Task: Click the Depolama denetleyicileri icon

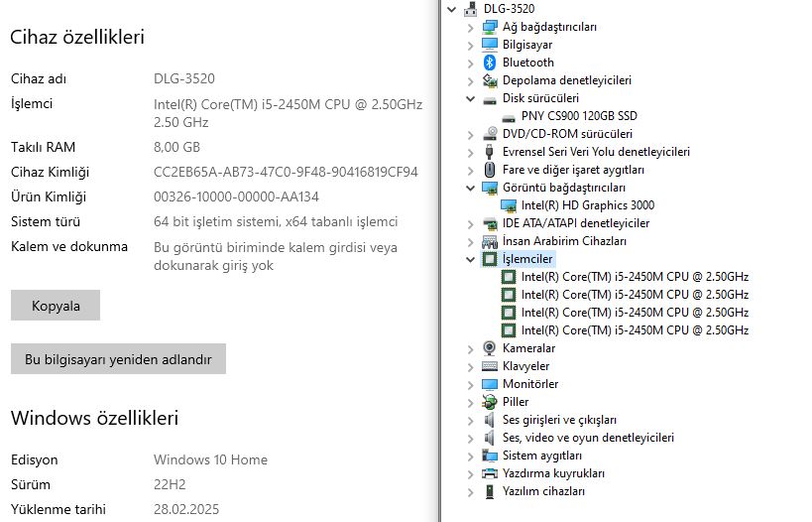Action: (490, 80)
